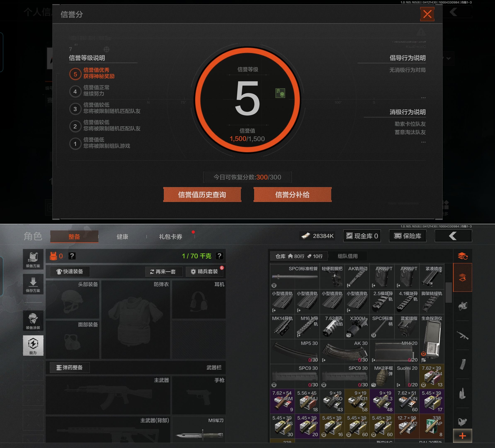Screen dimensions: 495x448
Task: Open the equipment loadout 装备方案 icon
Action: coord(33,259)
